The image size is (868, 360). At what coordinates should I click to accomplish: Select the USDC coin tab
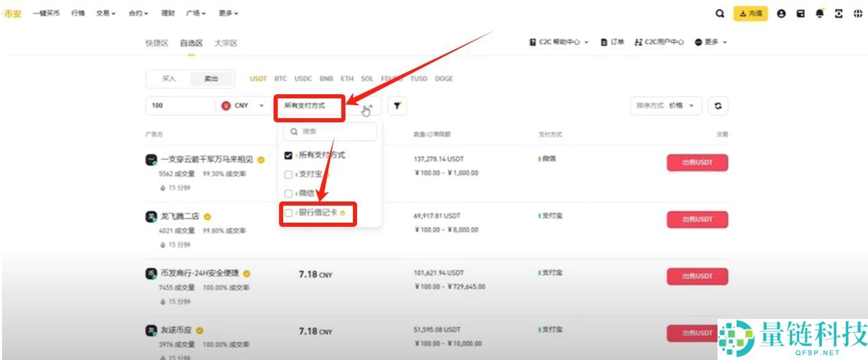click(x=303, y=79)
